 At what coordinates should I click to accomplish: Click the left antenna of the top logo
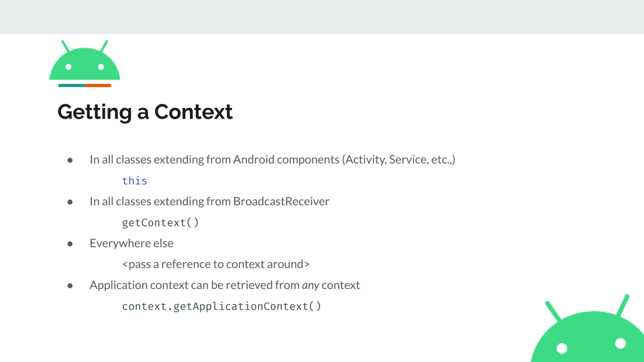click(x=65, y=46)
